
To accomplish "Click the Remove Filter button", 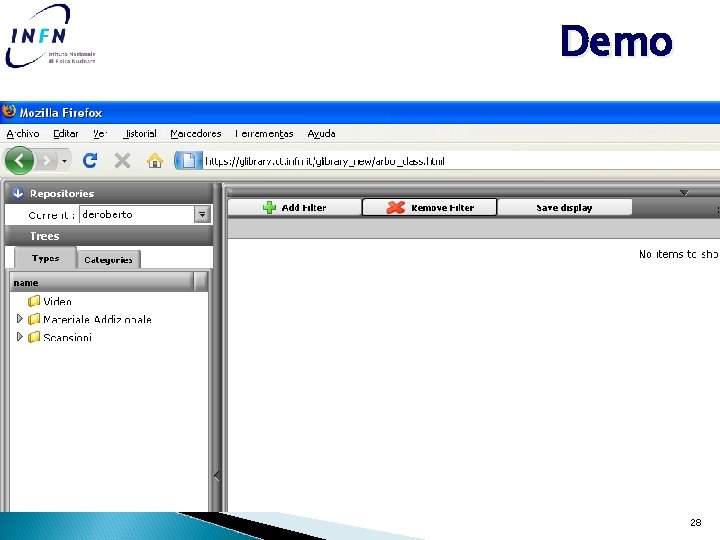I will click(429, 208).
